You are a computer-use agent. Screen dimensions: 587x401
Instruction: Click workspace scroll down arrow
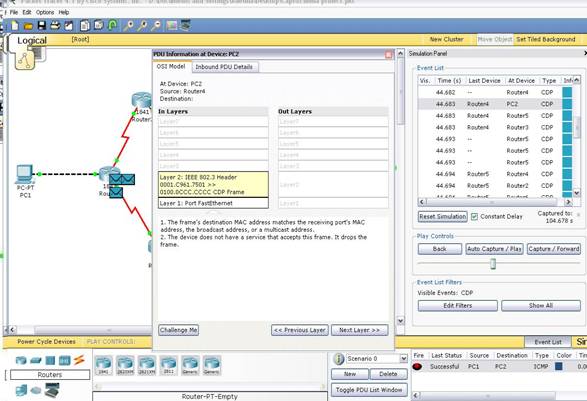click(400, 321)
